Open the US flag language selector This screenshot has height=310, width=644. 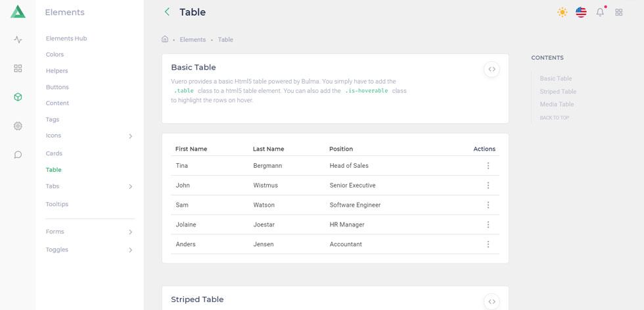point(581,13)
